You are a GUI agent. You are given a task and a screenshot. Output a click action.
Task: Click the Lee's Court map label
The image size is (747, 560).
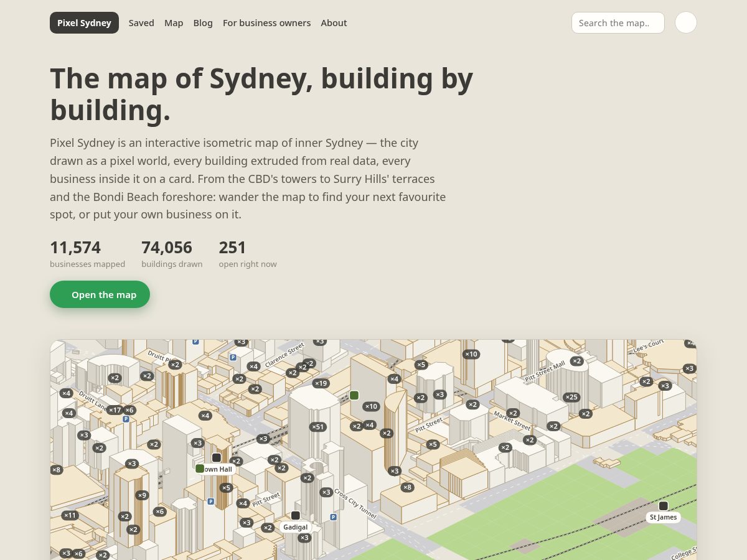tap(649, 346)
